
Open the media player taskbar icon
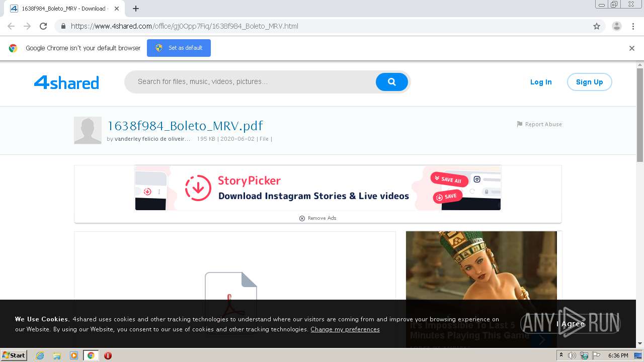click(74, 355)
